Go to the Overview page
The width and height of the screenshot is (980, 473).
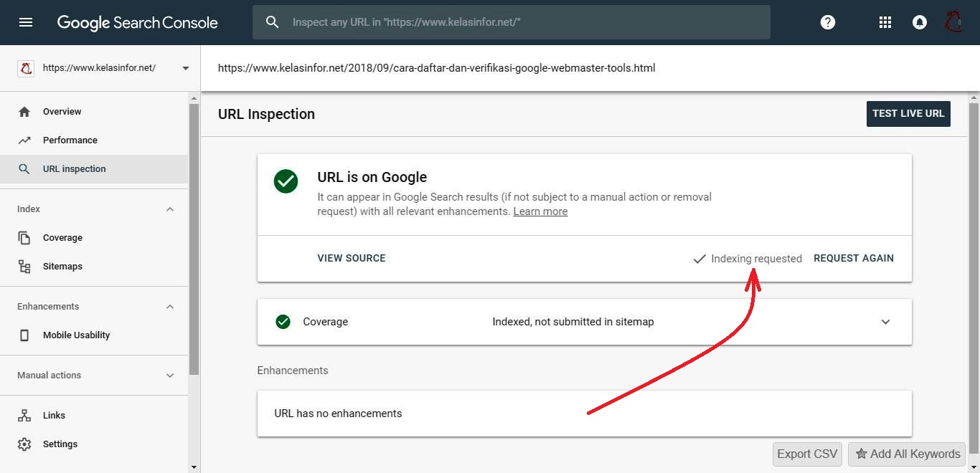point(62,112)
